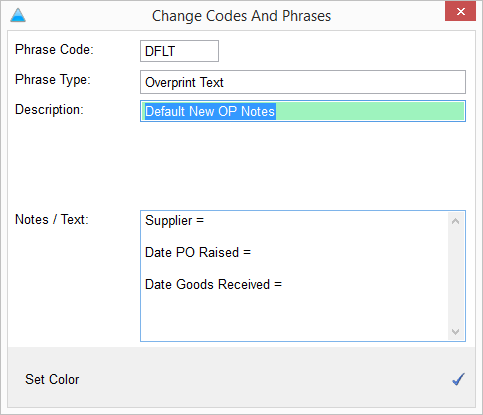This screenshot has width=483, height=415.
Task: Click the Phrase Type Overprint Text field
Action: [x=303, y=82]
